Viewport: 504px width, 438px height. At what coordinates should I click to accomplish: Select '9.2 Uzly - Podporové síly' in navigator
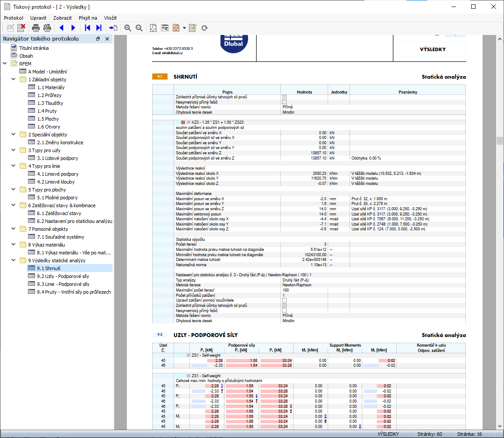pos(63,276)
